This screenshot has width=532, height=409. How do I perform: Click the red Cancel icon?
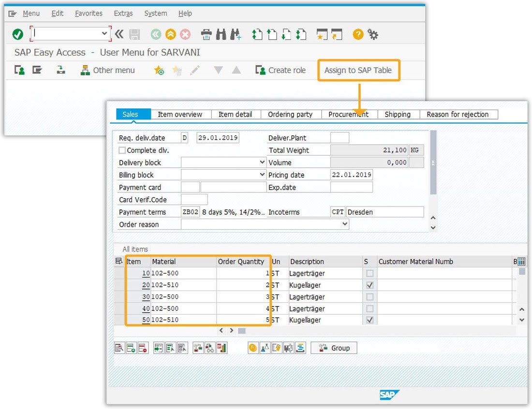pyautogui.click(x=185, y=34)
